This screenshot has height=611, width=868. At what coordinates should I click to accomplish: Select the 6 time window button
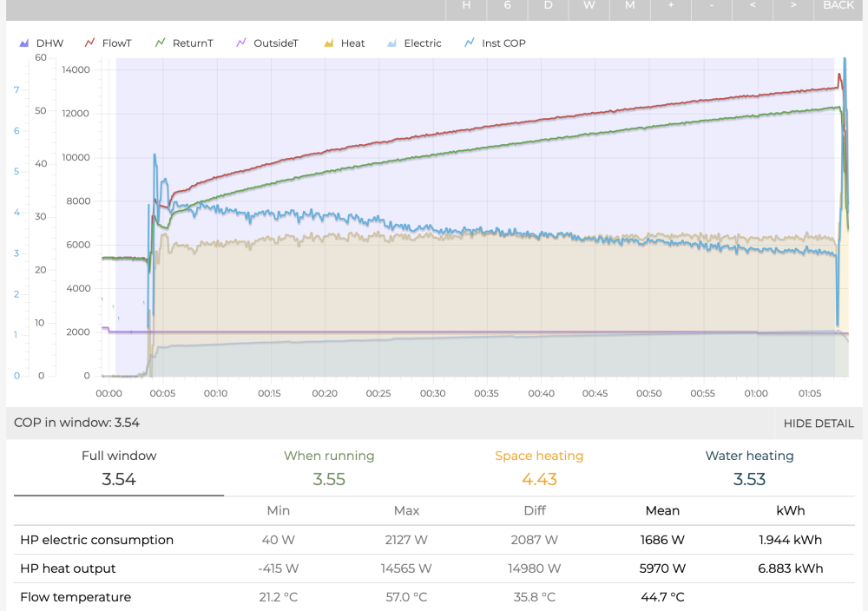point(507,8)
